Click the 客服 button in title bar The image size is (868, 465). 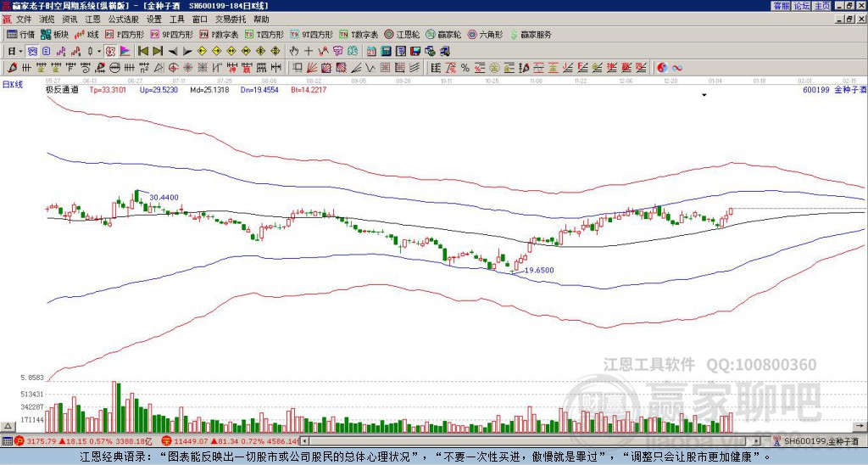point(781,6)
